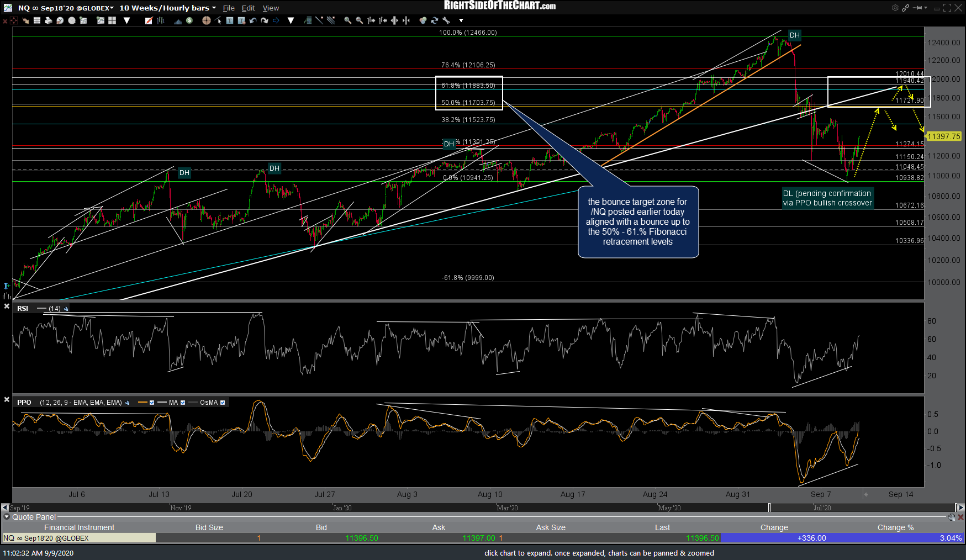Close the RSI indicator panel
The width and height of the screenshot is (966, 560).
7,307
